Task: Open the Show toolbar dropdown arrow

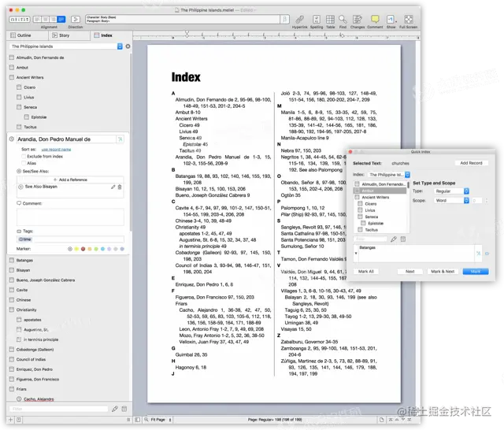Action: point(396,21)
